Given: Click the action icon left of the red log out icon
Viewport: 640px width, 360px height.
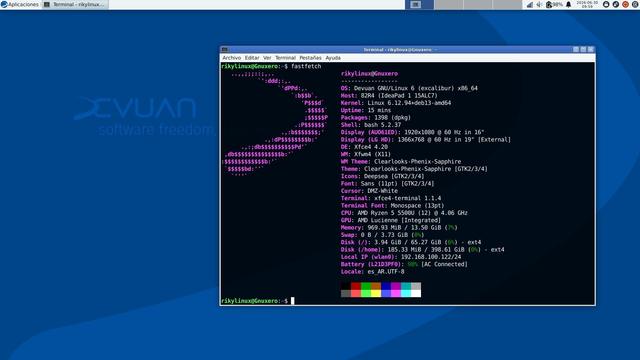Looking at the screenshot, I should (x=616, y=4).
